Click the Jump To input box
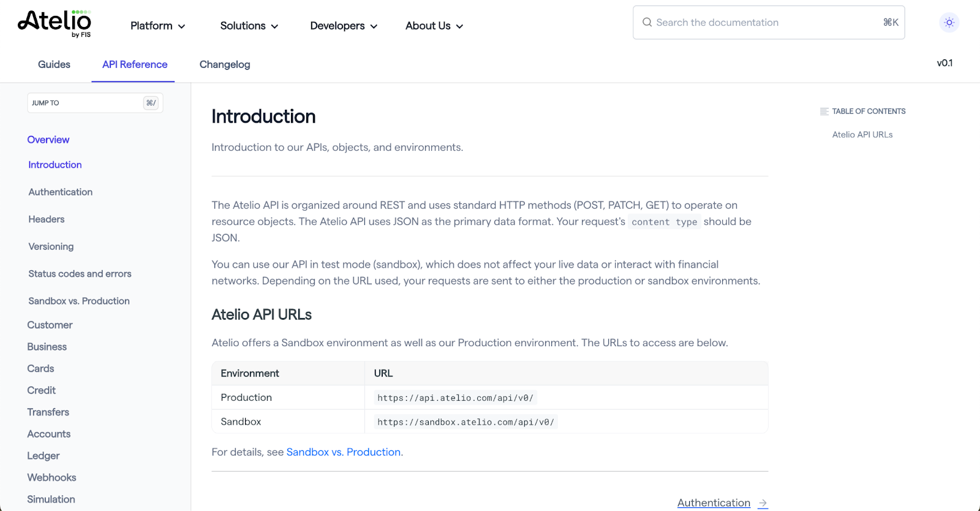The width and height of the screenshot is (980, 511). (x=95, y=103)
